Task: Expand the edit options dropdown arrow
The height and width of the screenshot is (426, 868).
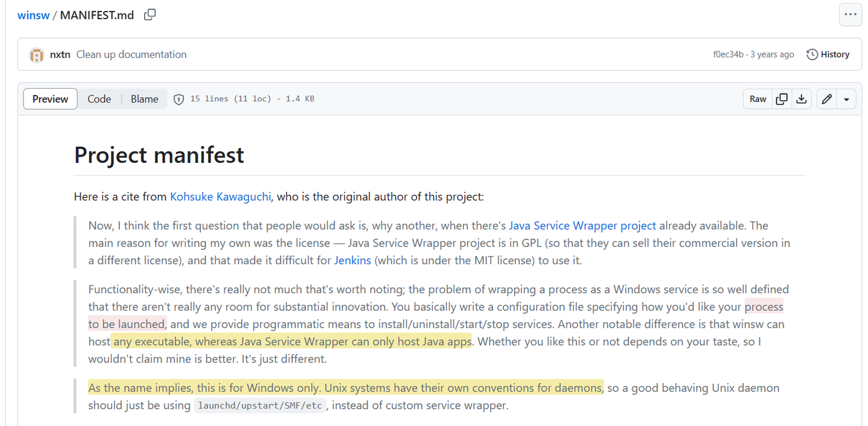Action: point(846,99)
